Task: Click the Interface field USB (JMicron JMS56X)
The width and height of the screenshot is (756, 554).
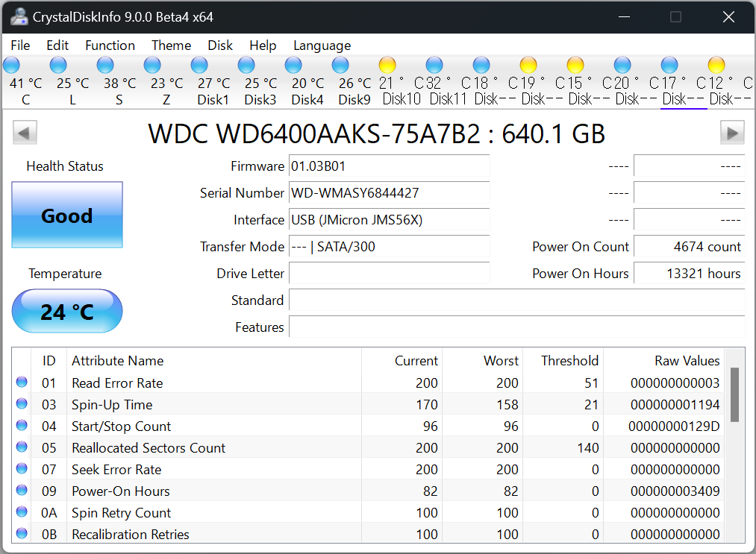Action: pyautogui.click(x=389, y=220)
